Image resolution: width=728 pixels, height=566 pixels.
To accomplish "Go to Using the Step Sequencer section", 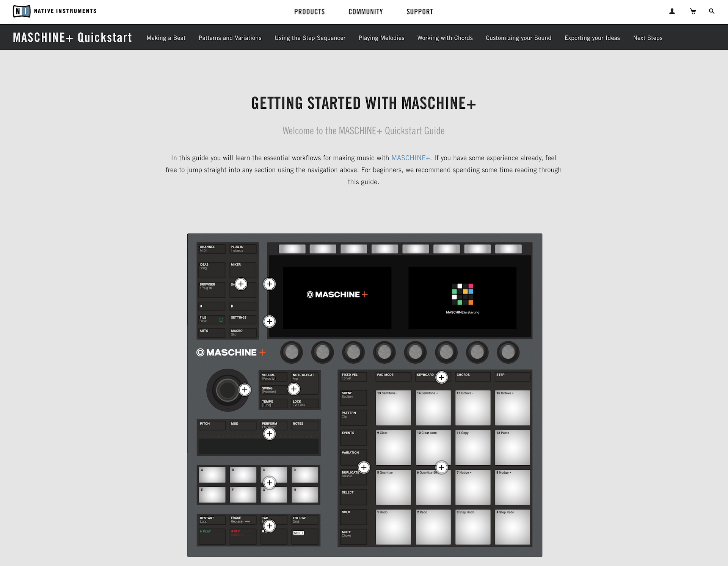I will pyautogui.click(x=310, y=38).
